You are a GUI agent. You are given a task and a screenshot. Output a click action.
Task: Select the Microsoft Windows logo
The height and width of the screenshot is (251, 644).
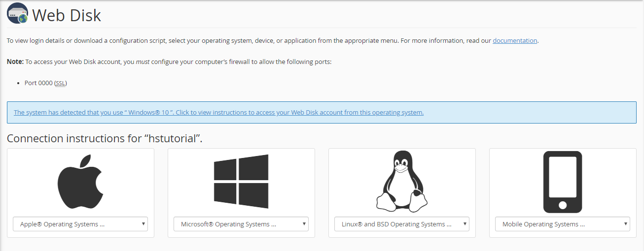[x=241, y=182]
